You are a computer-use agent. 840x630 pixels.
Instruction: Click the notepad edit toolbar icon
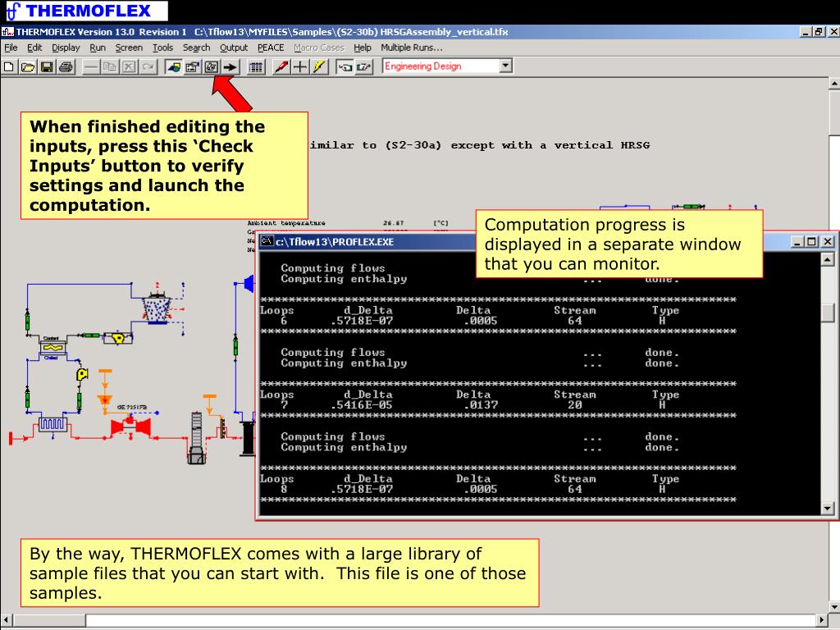pos(363,67)
